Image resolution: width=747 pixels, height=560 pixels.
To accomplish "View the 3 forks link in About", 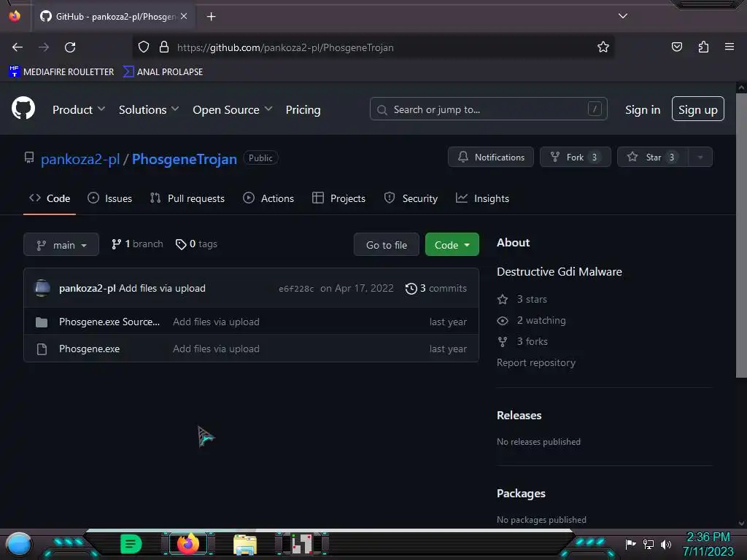I will pos(522,341).
